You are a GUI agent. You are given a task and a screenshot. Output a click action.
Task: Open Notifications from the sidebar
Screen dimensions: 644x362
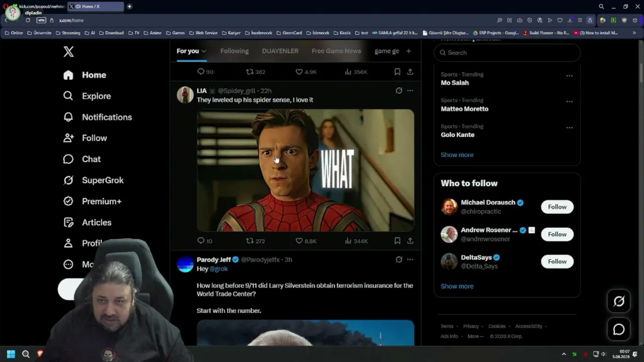pos(98,117)
